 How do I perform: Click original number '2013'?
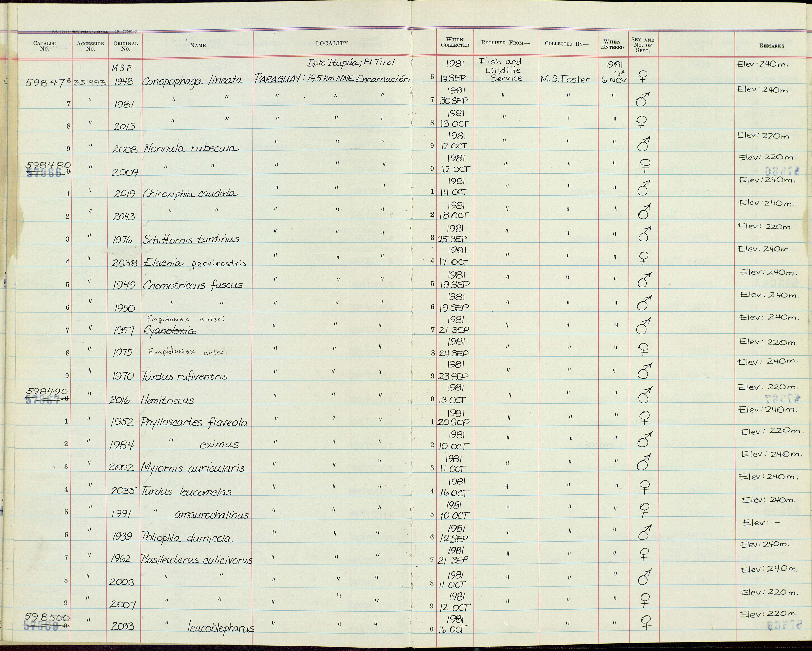(x=125, y=126)
